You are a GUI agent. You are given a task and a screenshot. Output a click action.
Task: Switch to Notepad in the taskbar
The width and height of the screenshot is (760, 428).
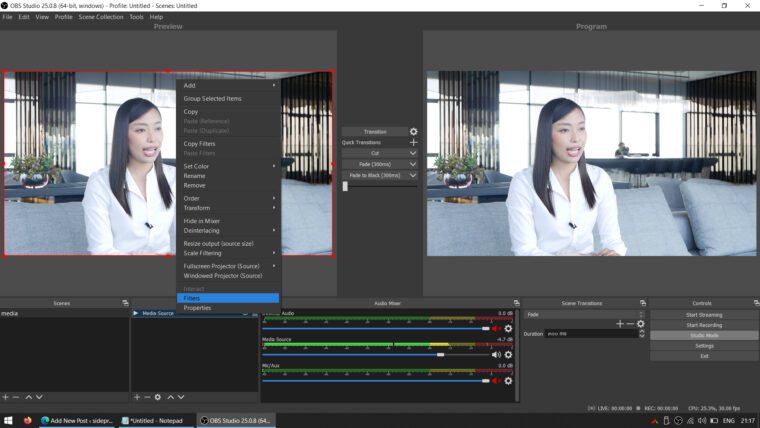point(156,420)
